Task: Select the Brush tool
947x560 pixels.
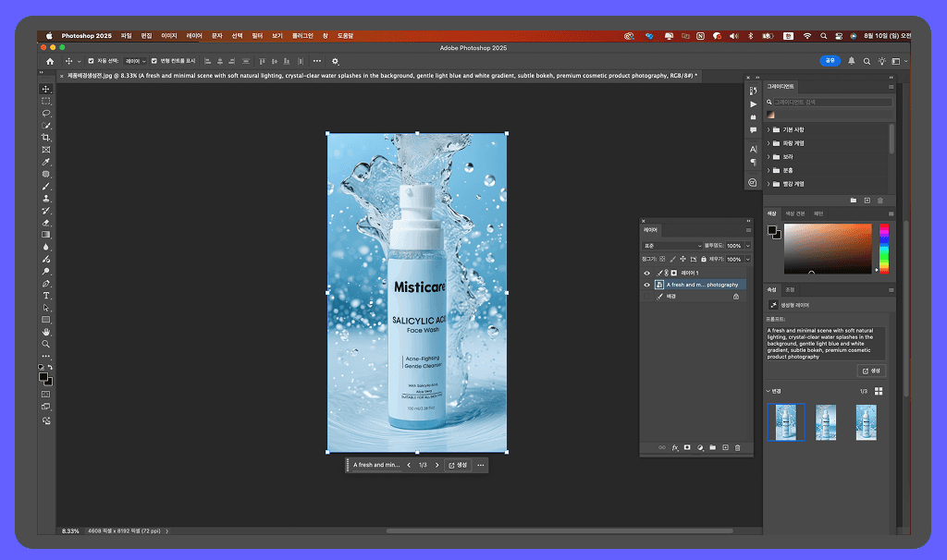Action: [x=46, y=187]
